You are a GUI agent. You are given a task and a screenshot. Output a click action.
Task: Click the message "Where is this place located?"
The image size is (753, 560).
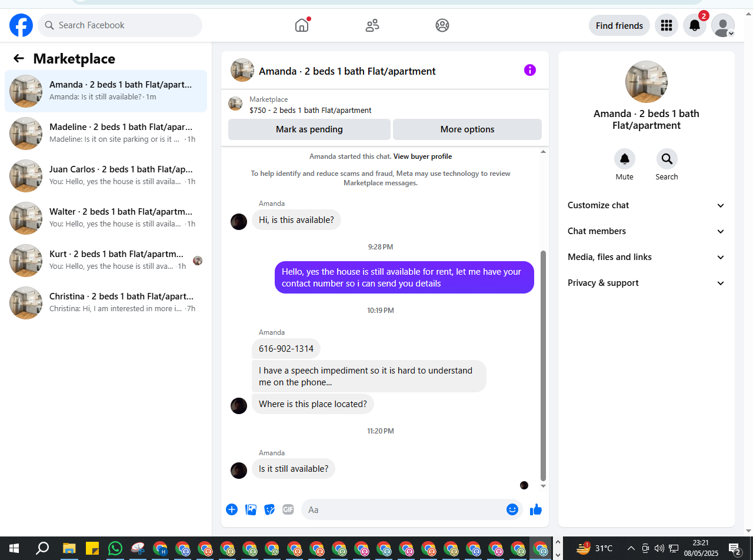(x=313, y=404)
